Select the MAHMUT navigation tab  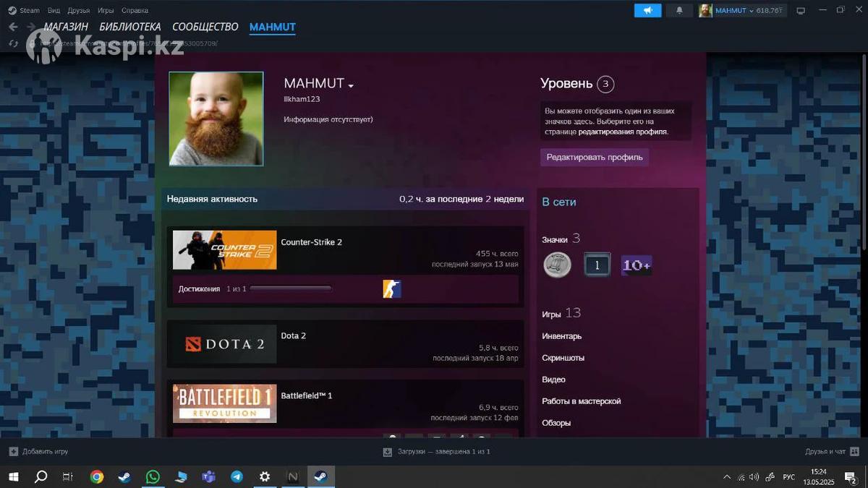tap(273, 27)
